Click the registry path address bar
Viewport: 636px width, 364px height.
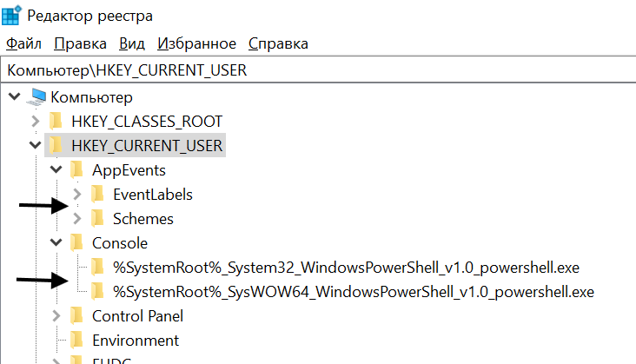pos(318,70)
